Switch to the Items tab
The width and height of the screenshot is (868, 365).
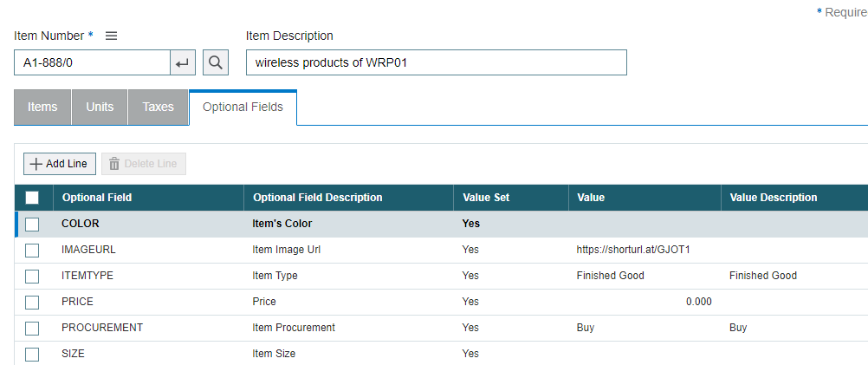point(42,108)
